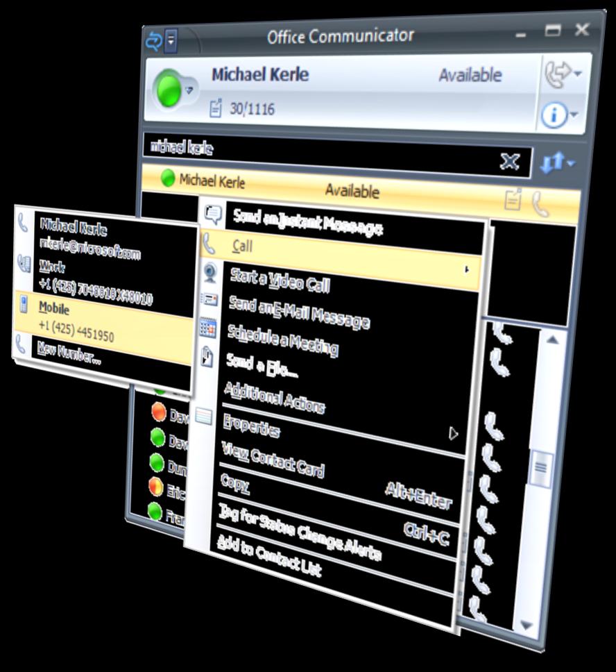Click "Available" beside the bold header name
616x672 pixels.
coord(470,75)
